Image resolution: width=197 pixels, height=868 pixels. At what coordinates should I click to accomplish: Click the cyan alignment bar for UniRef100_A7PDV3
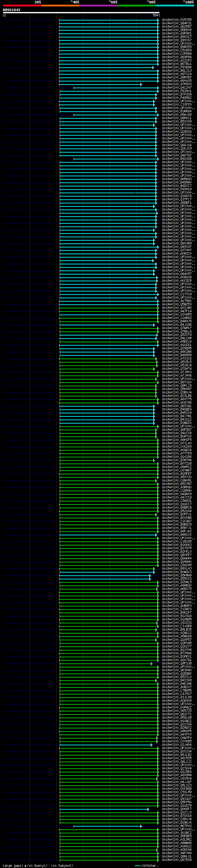click(x=100, y=84)
